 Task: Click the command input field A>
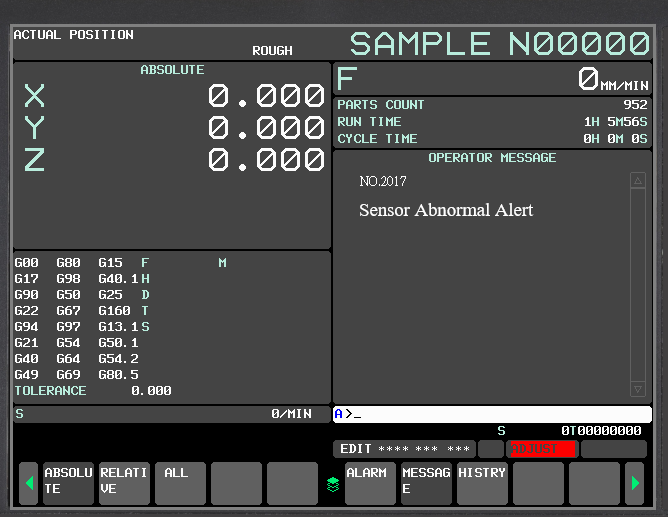click(492, 414)
